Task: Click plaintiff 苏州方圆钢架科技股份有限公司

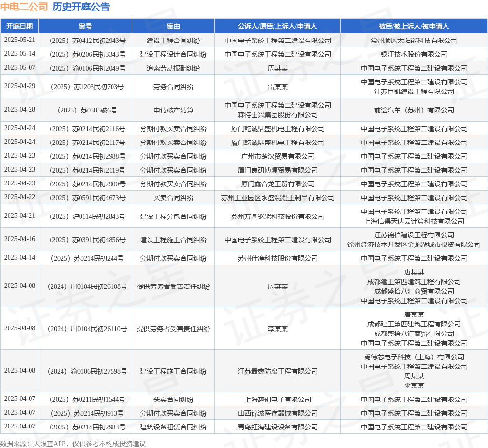Action: click(278, 216)
